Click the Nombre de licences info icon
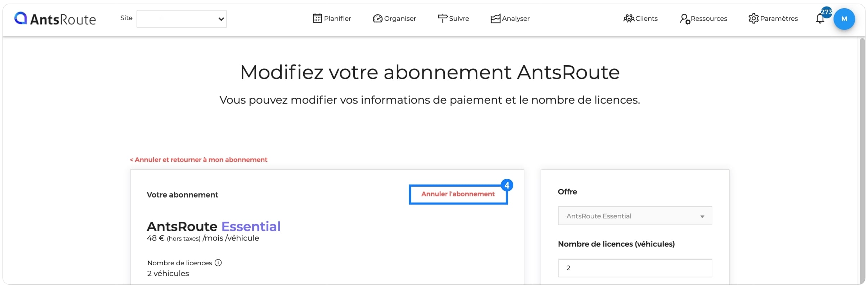The image size is (868, 288). 218,263
